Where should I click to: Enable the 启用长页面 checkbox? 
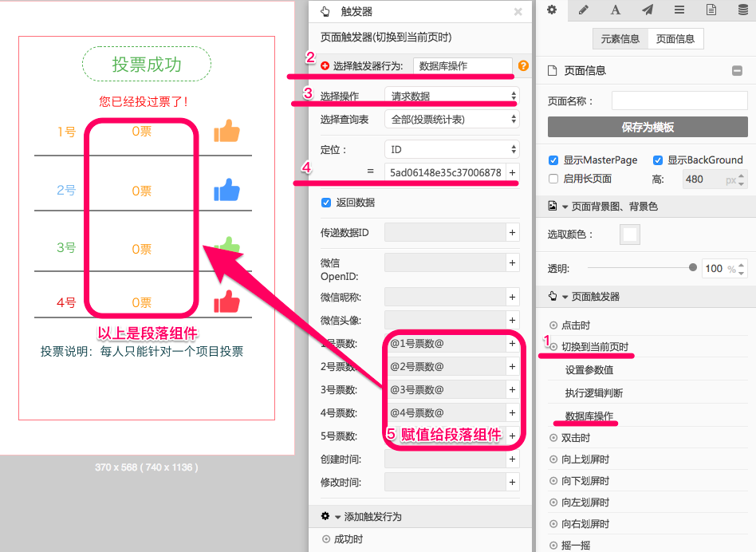(x=553, y=179)
